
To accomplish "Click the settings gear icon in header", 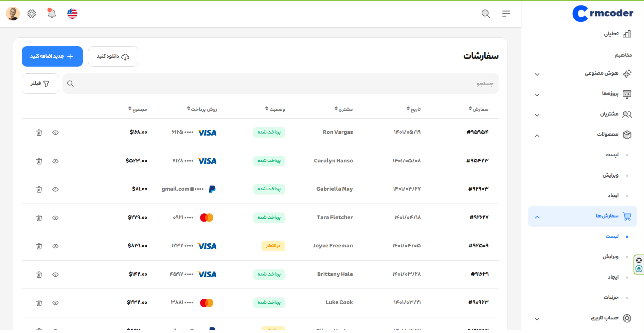I will (32, 14).
